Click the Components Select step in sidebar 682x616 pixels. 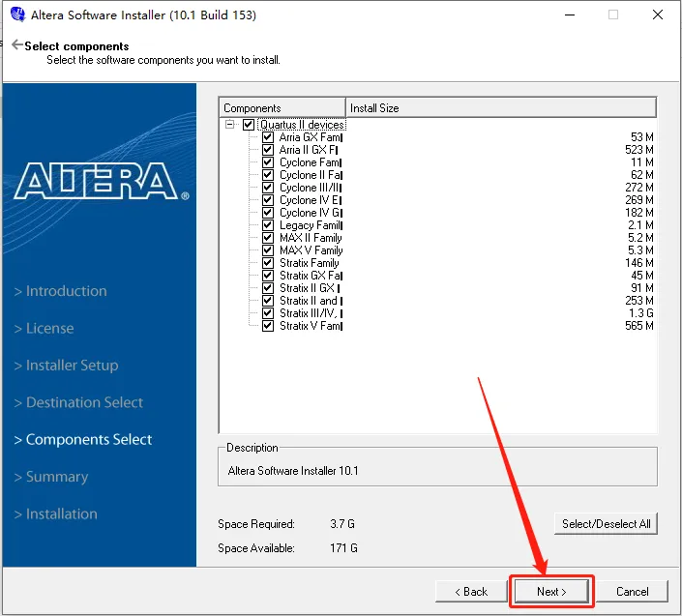point(83,439)
